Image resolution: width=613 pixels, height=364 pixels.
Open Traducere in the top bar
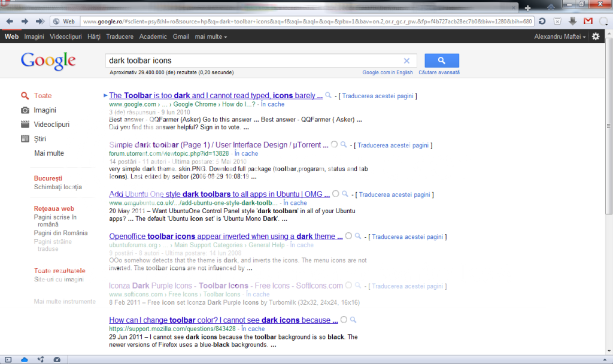(120, 37)
